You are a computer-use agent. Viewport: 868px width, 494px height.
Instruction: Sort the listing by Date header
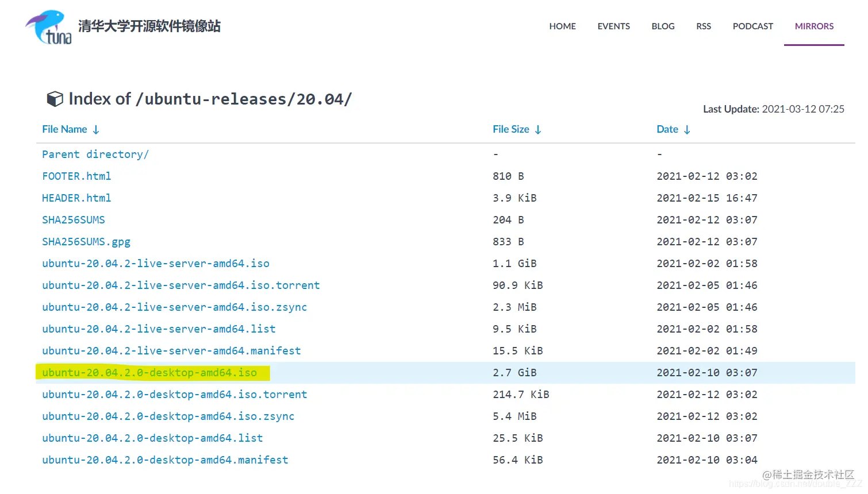click(x=667, y=129)
